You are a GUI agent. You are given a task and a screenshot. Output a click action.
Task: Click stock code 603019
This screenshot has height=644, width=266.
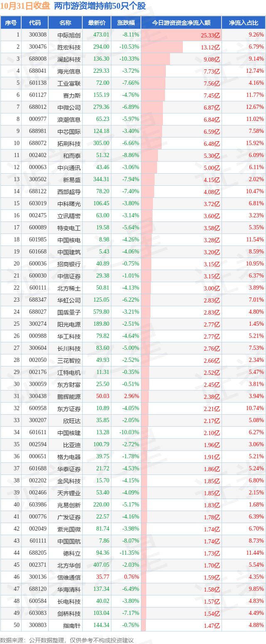pos(38,204)
